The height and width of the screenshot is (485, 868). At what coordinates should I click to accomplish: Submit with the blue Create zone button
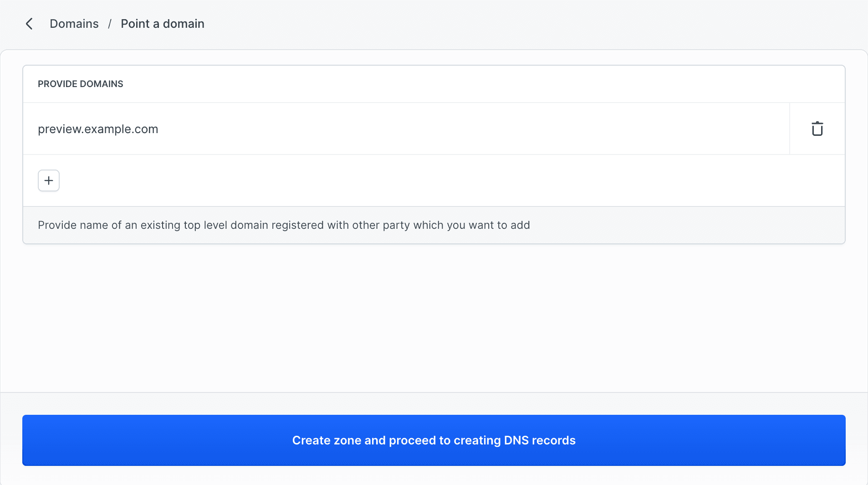[434, 440]
